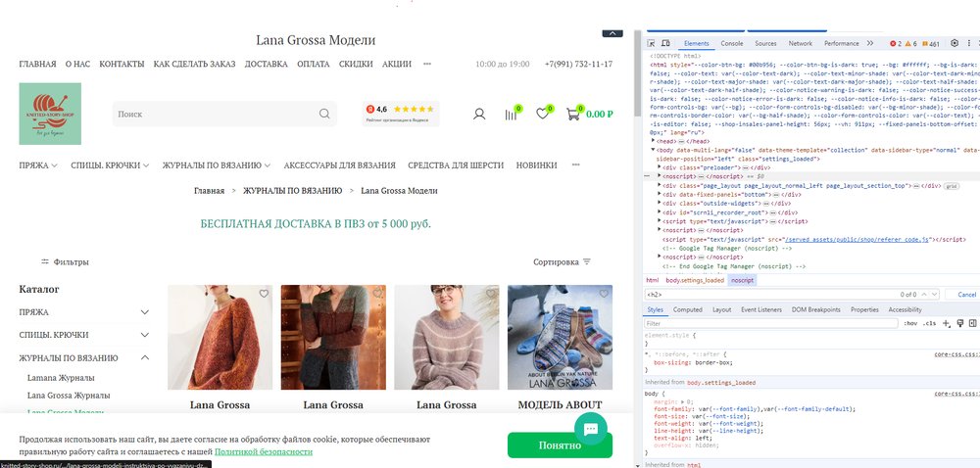Click the Понятно cookie consent button
980x468 pixels.
[560, 445]
